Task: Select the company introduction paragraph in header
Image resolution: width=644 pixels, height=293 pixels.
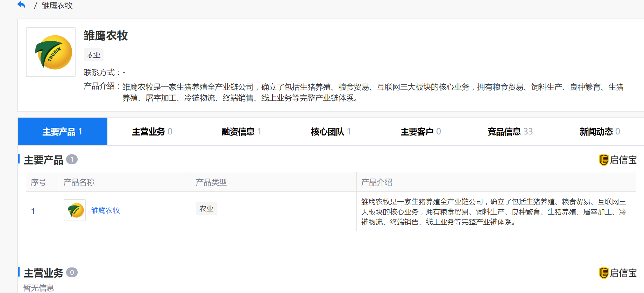Action: click(373, 92)
